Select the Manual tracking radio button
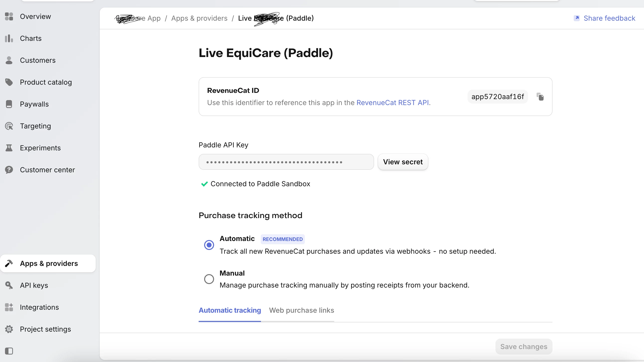Screen dimensions: 644x362 point(209,279)
